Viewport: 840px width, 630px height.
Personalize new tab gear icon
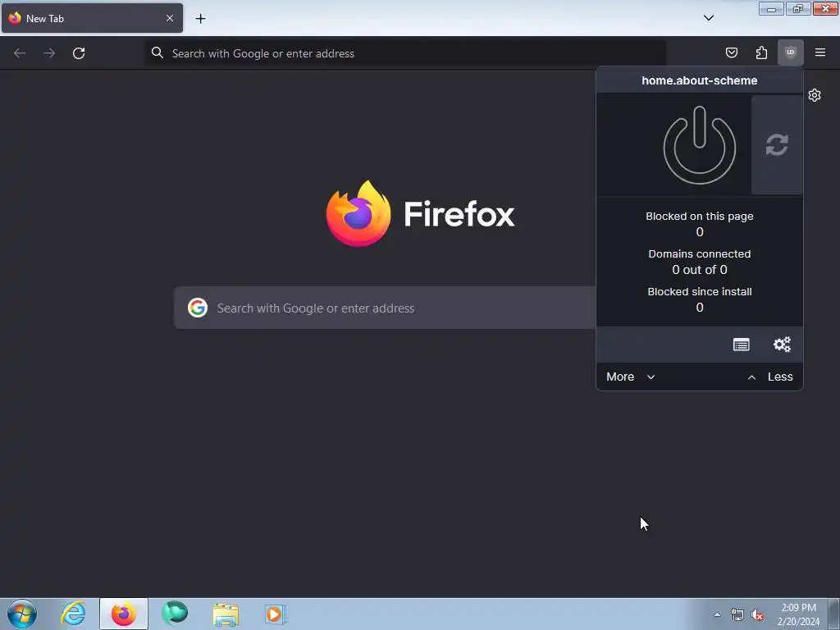815,95
